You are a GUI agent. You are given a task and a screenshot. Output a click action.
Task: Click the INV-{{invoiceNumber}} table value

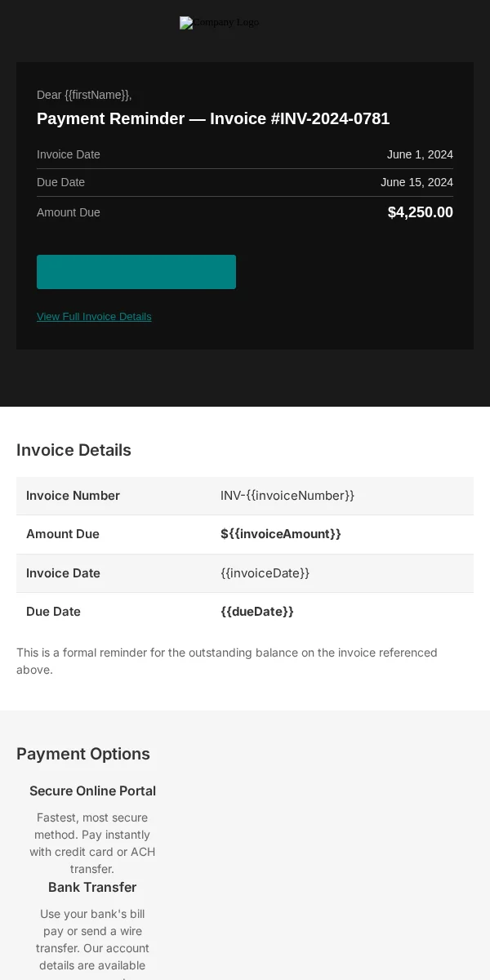pyautogui.click(x=287, y=496)
